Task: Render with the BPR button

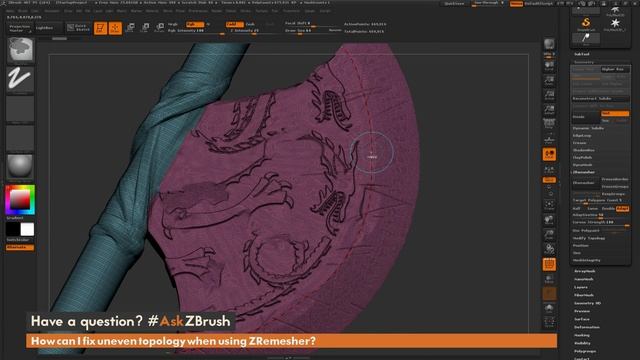Action: click(549, 44)
